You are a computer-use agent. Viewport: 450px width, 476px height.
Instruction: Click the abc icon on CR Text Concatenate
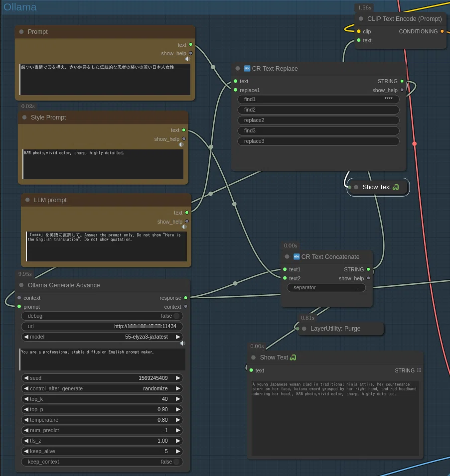click(297, 257)
